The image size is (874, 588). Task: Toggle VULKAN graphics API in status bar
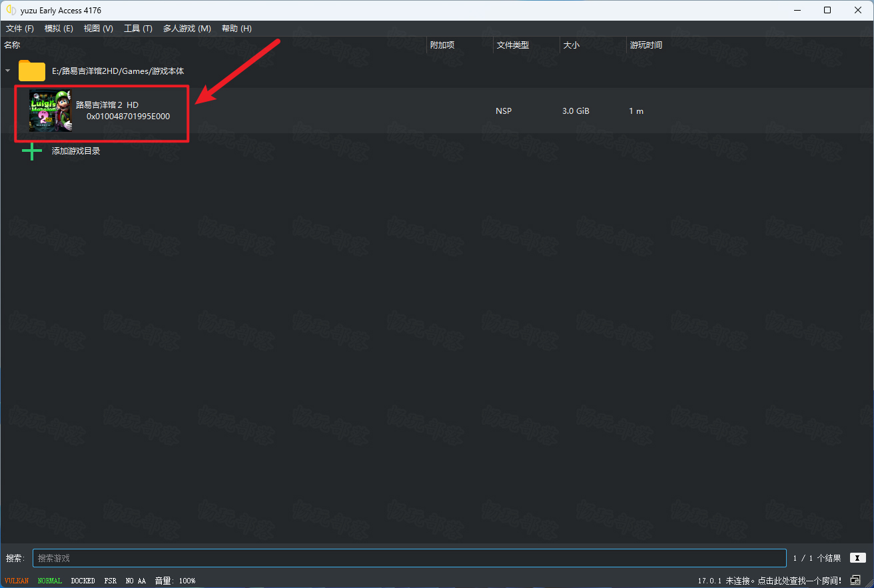pos(17,581)
